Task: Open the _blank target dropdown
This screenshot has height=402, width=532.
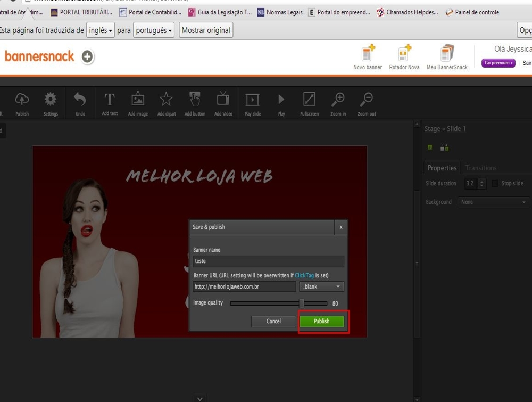Action: (321, 286)
